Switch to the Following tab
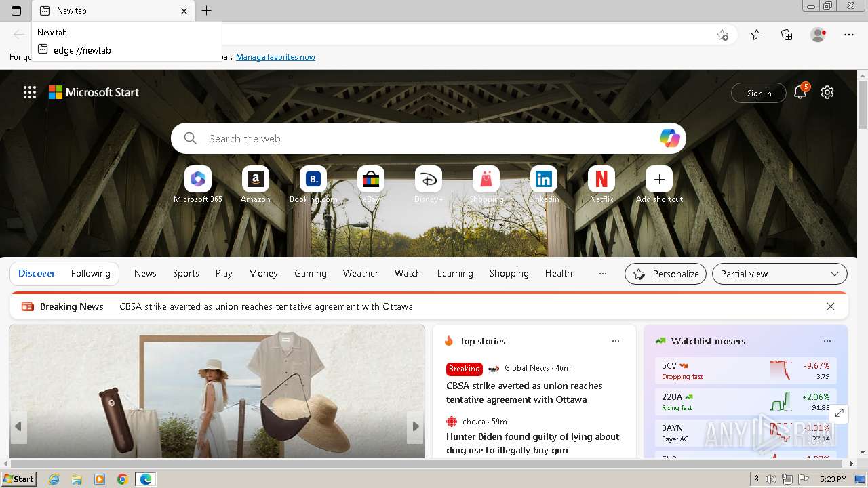868x488 pixels. click(91, 273)
